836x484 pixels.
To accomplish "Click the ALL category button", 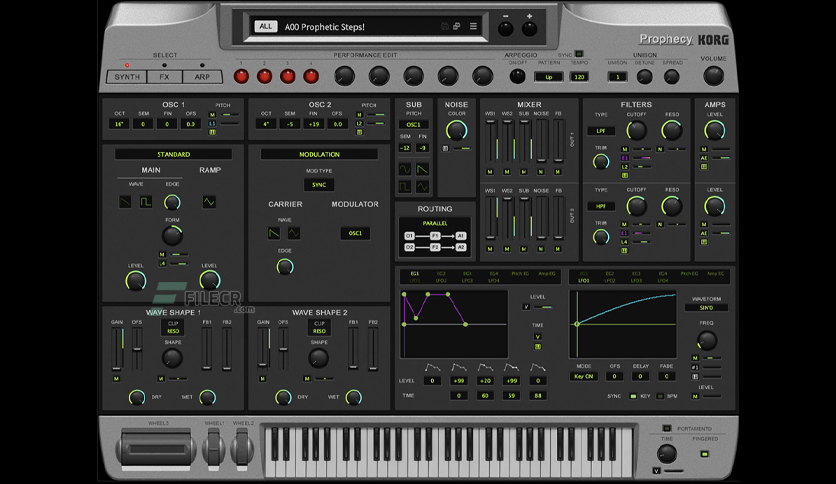I will [266, 26].
